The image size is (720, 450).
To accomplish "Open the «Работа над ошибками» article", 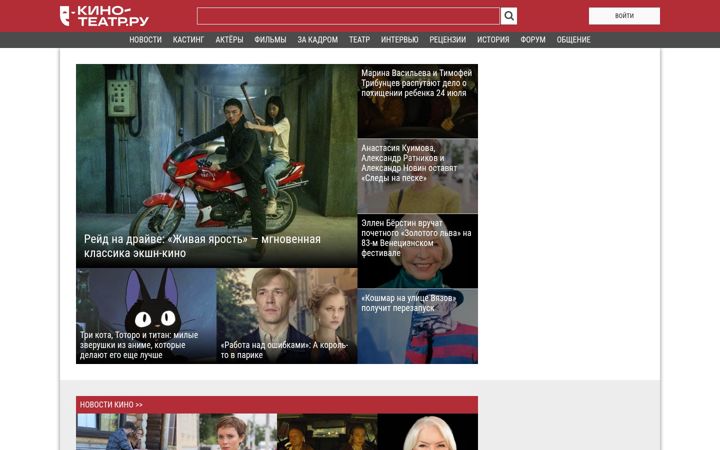I will click(287, 316).
